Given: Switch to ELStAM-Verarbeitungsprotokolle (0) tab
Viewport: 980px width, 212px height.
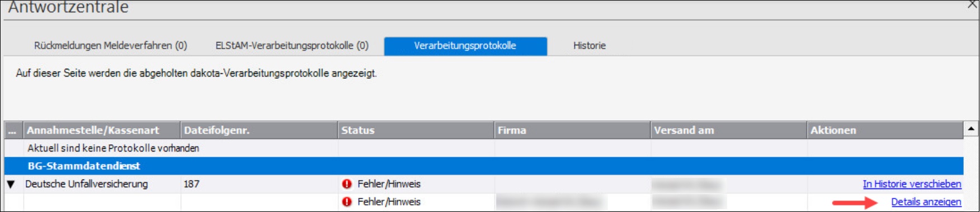Looking at the screenshot, I should [x=292, y=46].
